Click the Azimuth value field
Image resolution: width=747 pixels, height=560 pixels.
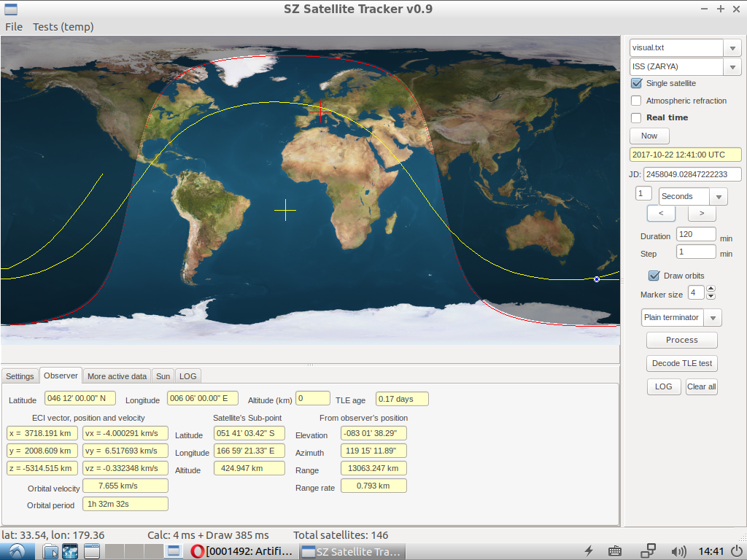point(373,451)
